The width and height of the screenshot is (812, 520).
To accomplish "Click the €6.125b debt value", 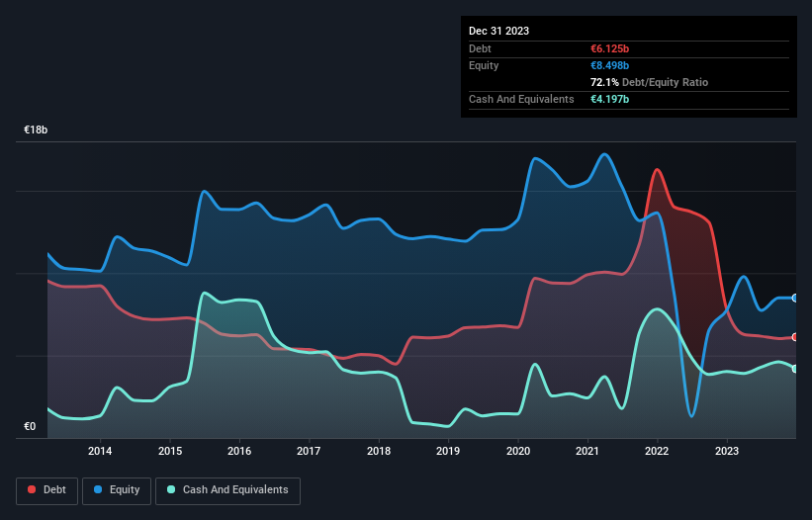I will click(609, 48).
